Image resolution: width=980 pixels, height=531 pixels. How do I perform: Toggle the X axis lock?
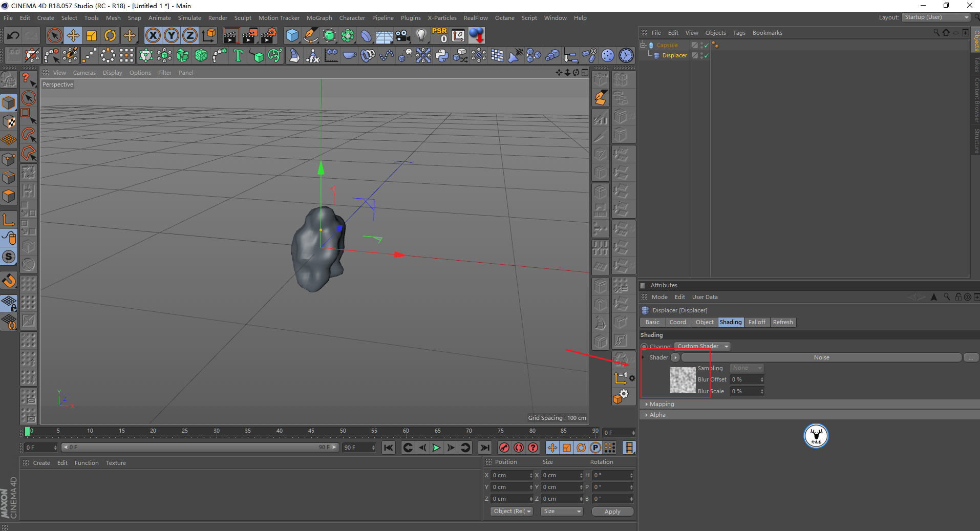(153, 35)
